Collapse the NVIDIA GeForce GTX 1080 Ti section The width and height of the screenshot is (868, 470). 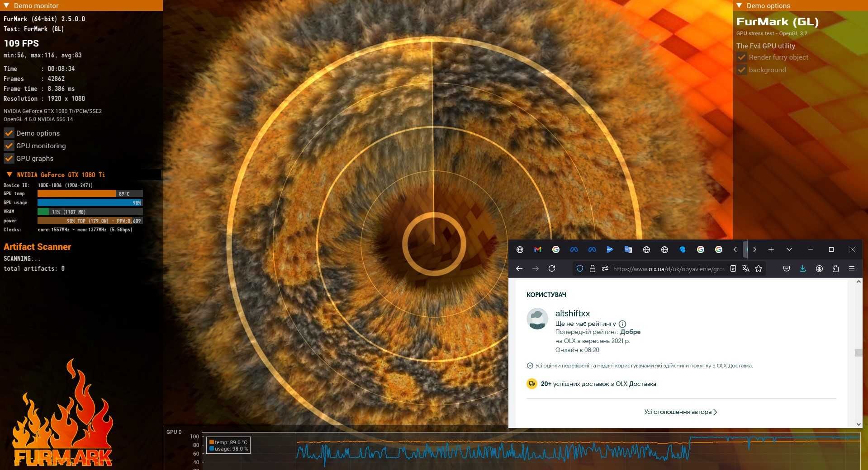coord(9,174)
